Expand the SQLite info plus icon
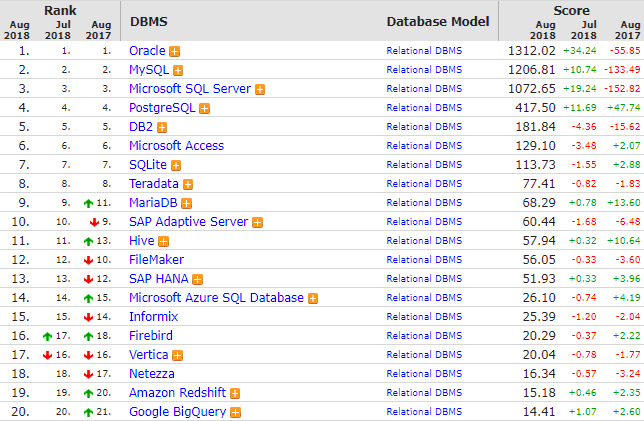This screenshot has width=644, height=421. 176,166
